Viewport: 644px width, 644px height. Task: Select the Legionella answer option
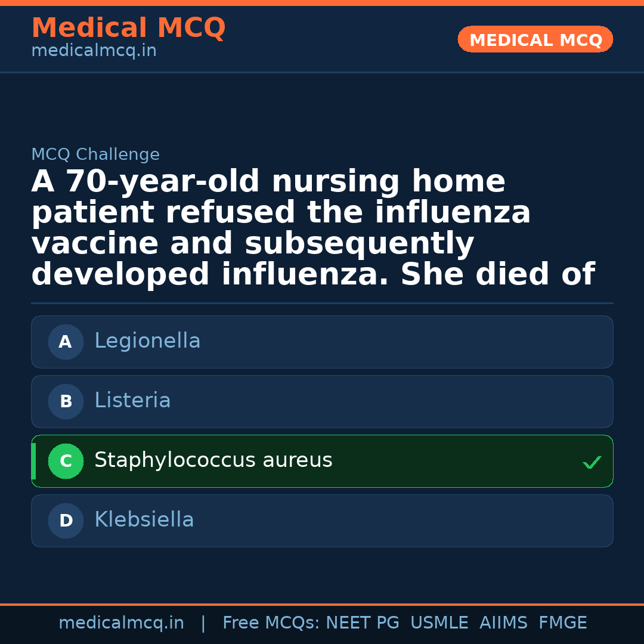(x=147, y=341)
